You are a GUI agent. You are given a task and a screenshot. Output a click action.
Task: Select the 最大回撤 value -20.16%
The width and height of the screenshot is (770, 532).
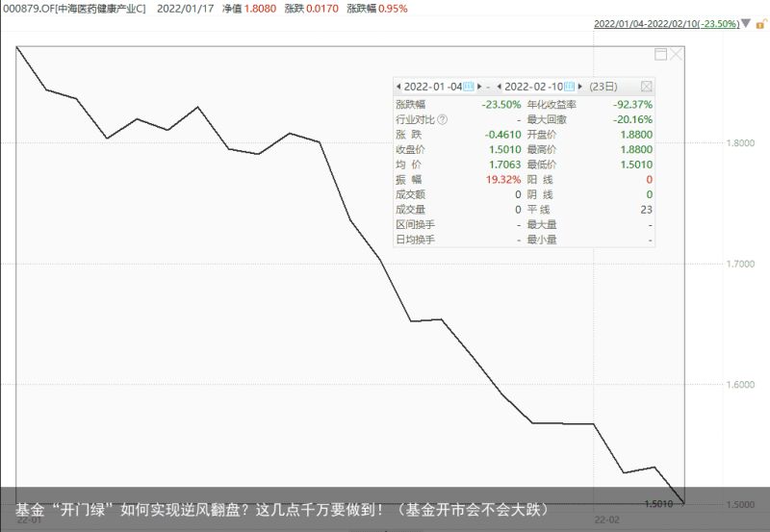point(632,119)
